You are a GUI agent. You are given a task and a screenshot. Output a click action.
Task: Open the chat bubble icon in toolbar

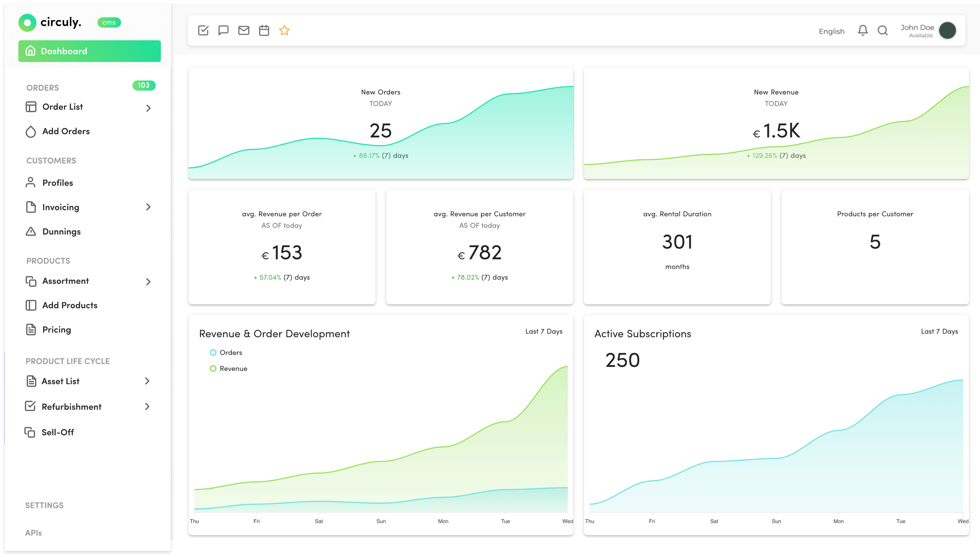224,30
